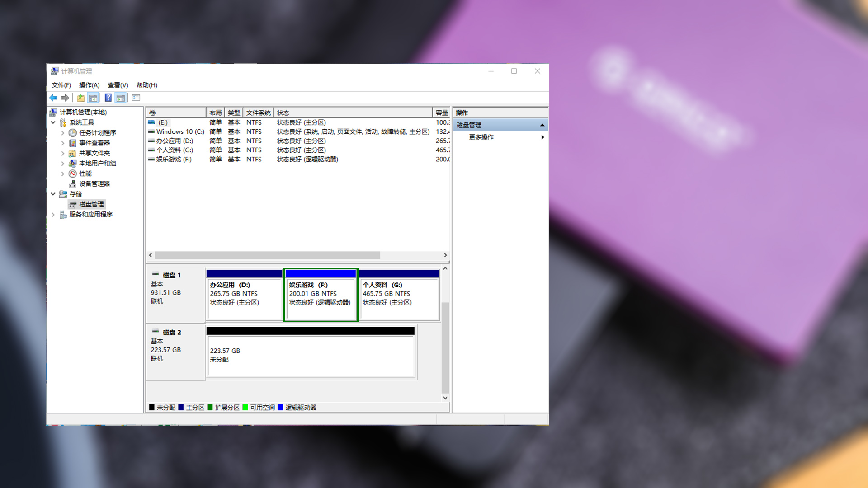Select the 娱乐游戏 (F:) partition block
Viewport: 868px width, 488px height.
(320, 298)
